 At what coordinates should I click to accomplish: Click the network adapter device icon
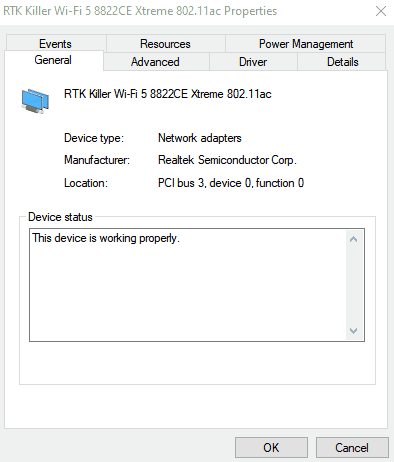pyautogui.click(x=35, y=101)
